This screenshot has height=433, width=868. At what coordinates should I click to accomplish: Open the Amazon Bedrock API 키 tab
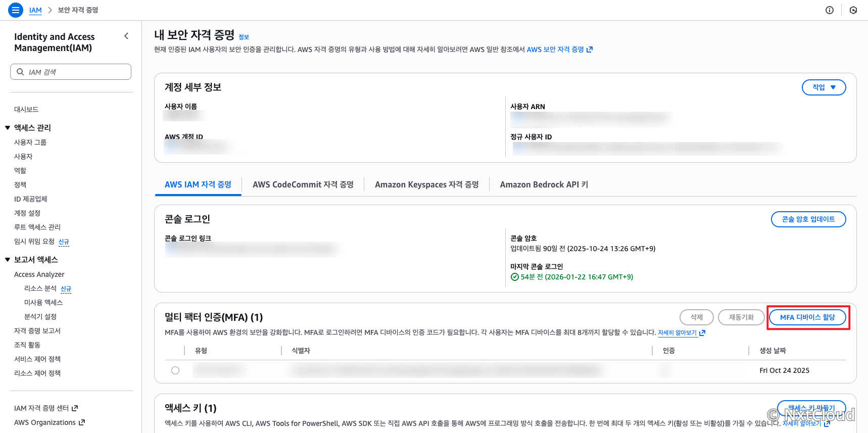coord(544,185)
